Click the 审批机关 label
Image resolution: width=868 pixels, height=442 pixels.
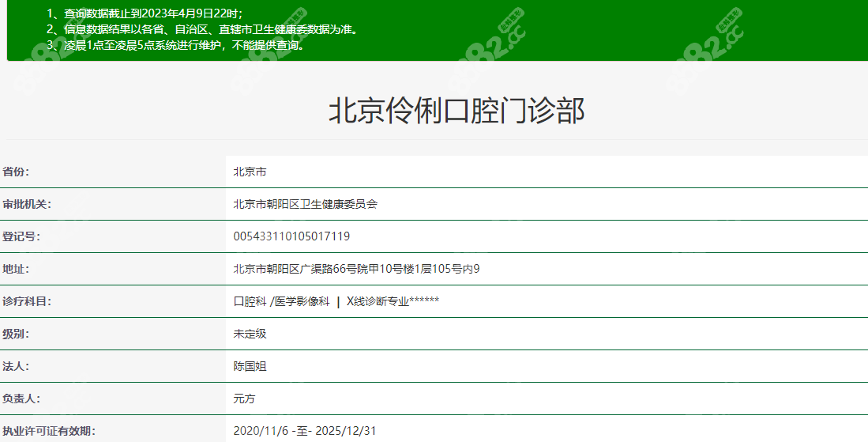27,204
